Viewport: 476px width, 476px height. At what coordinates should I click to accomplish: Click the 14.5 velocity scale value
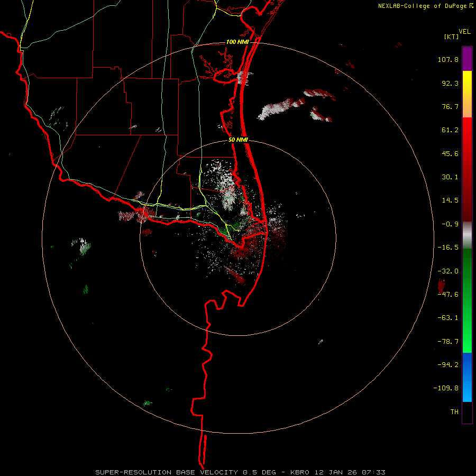450,200
